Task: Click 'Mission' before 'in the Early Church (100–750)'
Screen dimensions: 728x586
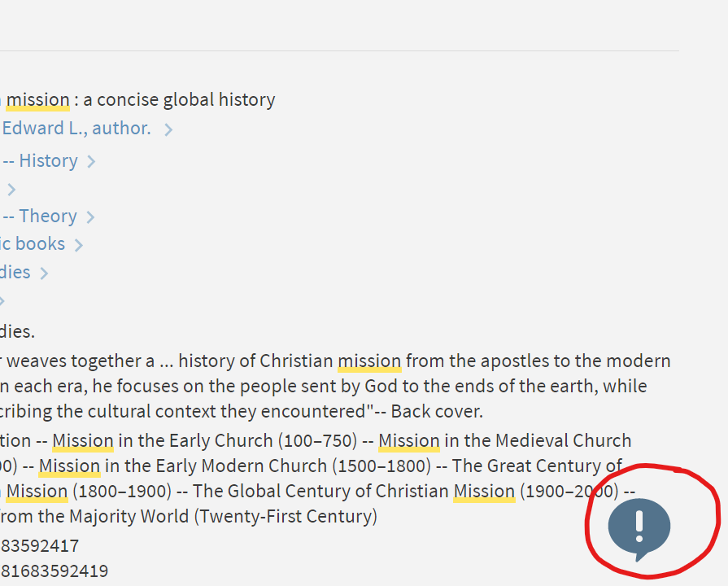Action: point(83,441)
